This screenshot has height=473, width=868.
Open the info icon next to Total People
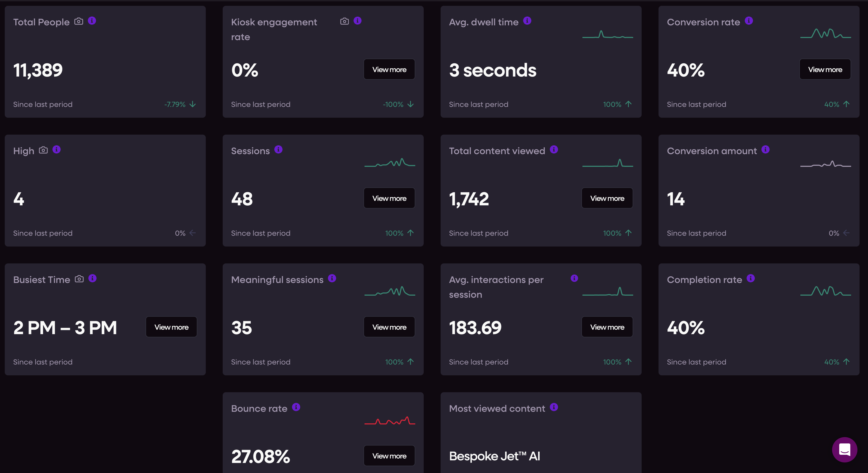coord(92,21)
